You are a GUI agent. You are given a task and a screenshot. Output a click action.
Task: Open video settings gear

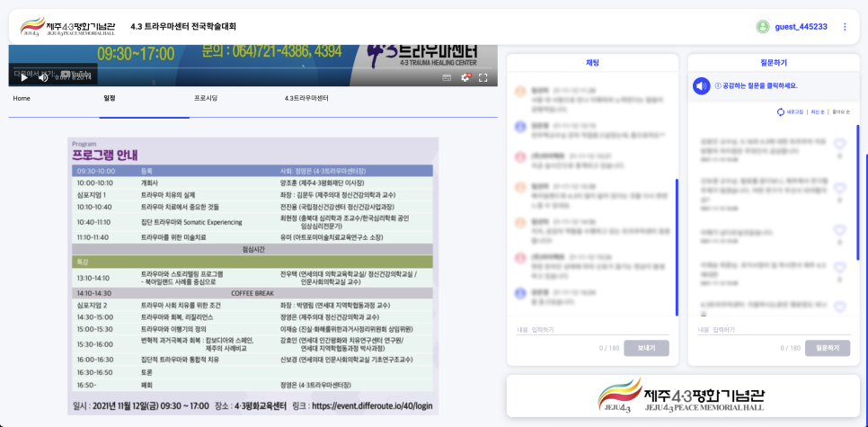tap(465, 78)
